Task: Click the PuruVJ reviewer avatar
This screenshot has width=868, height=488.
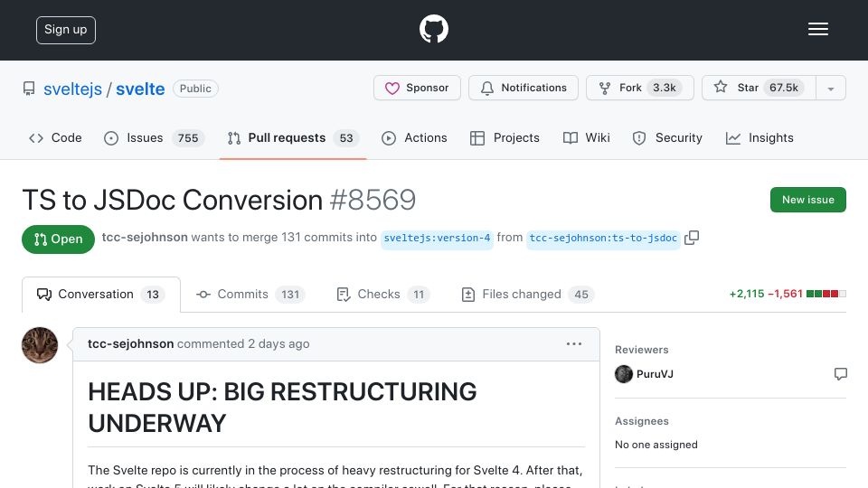Action: click(x=624, y=374)
